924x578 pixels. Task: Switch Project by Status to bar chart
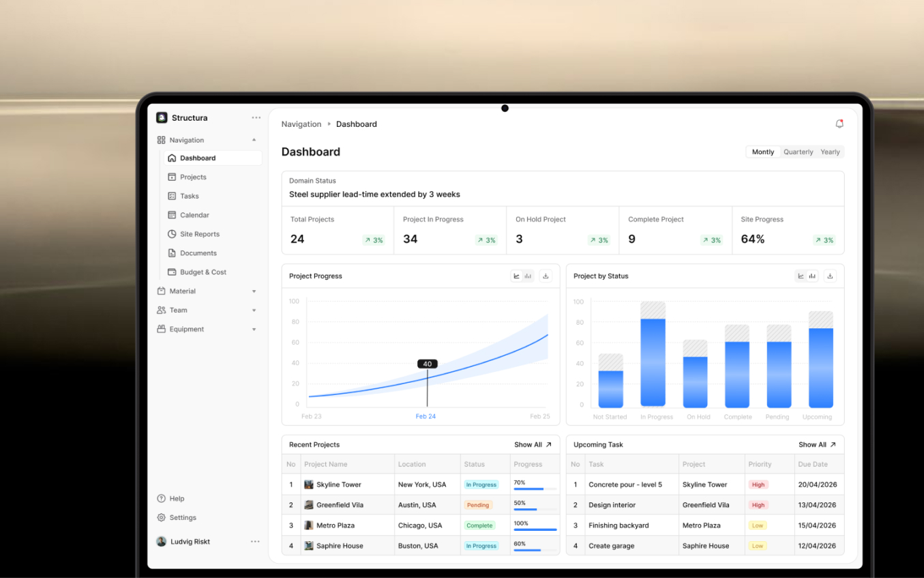point(813,276)
